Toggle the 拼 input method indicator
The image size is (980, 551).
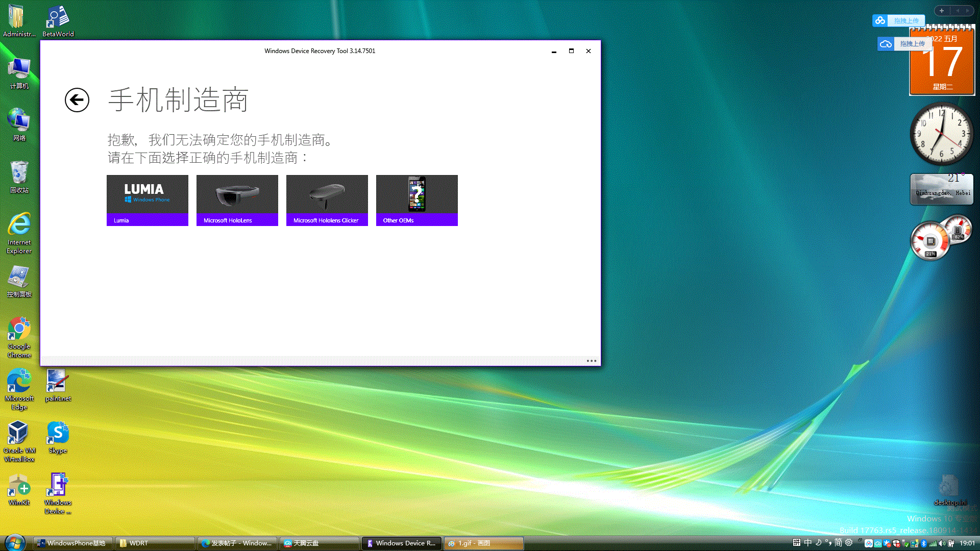tap(797, 543)
